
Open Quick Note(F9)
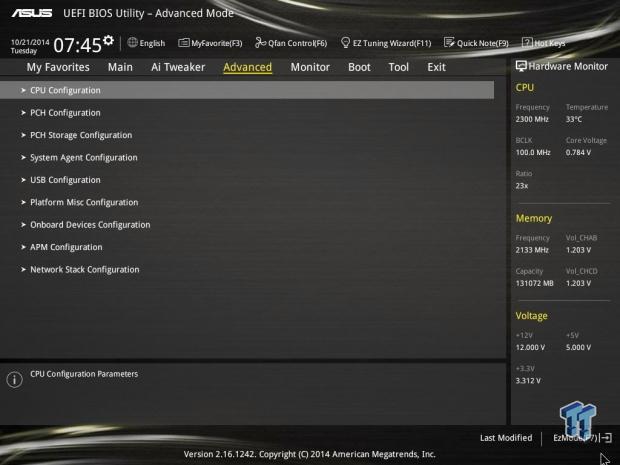[482, 43]
